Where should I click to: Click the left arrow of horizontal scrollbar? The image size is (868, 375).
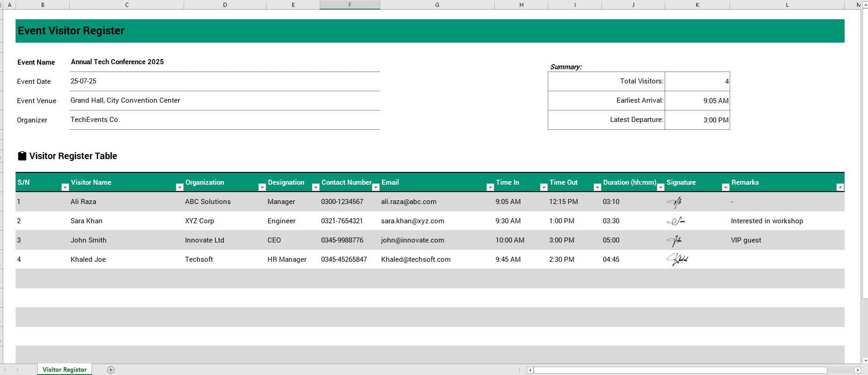[x=530, y=370]
